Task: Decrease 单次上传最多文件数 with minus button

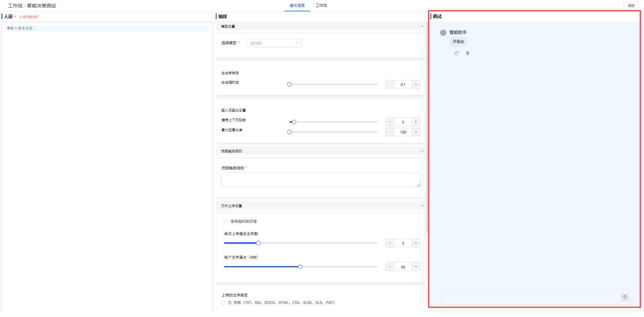Action: [x=390, y=243]
